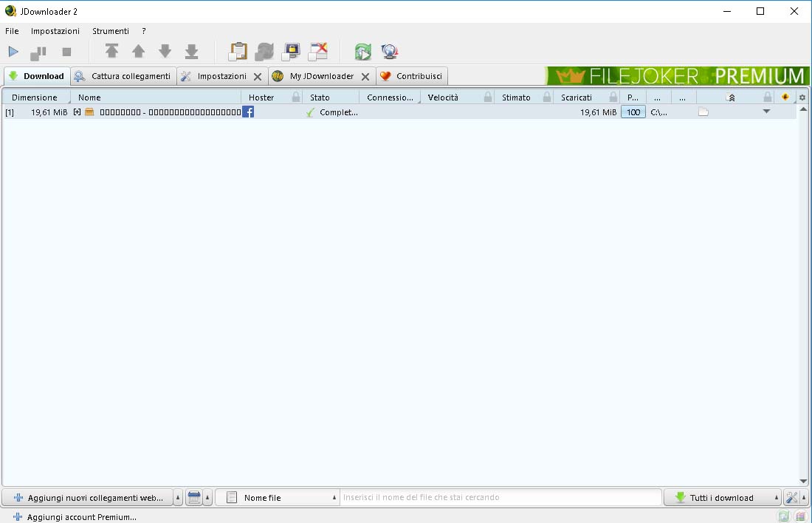812x523 pixels.
Task: Click the FileJoker Premium banner
Action: pyautogui.click(x=677, y=76)
